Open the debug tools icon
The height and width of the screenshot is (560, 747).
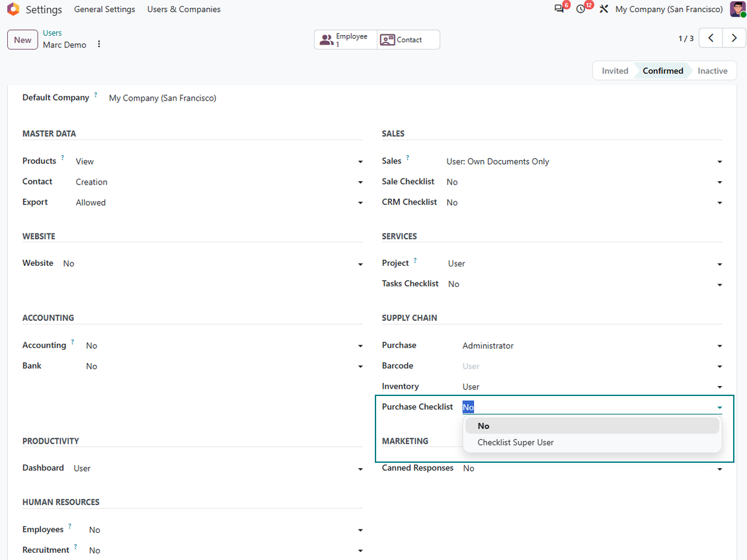pyautogui.click(x=604, y=9)
